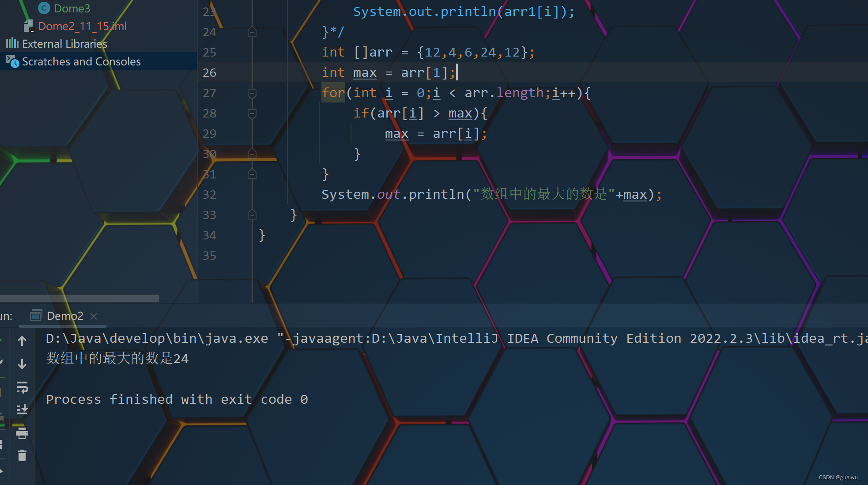The image size is (868, 485).
Task: Click the Scratches and Consoles icon
Action: pos(12,61)
